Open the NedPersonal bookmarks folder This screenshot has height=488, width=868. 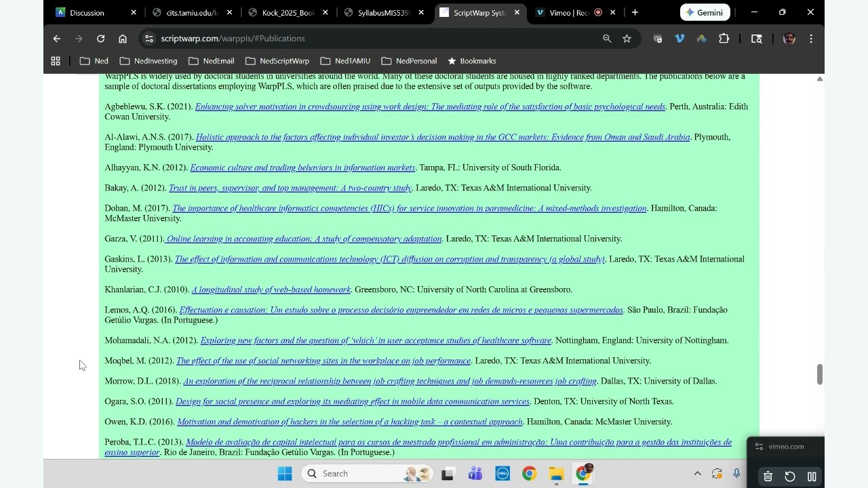click(410, 61)
